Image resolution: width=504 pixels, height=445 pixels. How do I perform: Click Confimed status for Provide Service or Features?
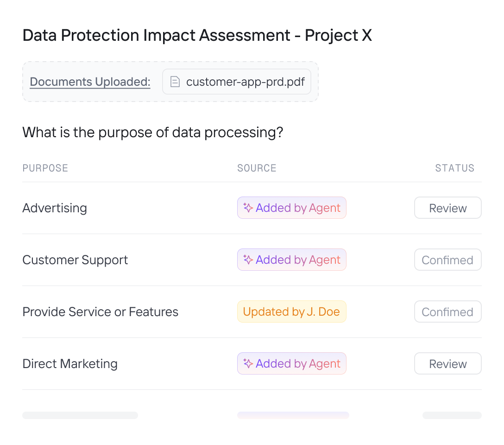point(447,312)
